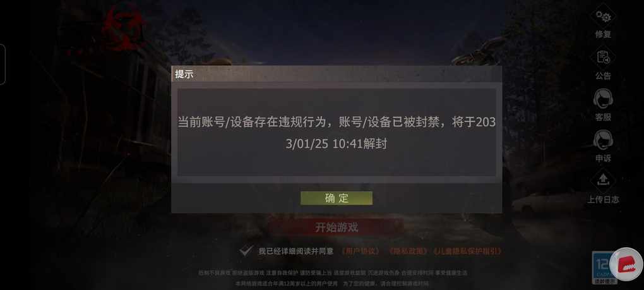644x290 pixels.
Task: Open the 《用户协议》 user agreement link
Action: 360,251
